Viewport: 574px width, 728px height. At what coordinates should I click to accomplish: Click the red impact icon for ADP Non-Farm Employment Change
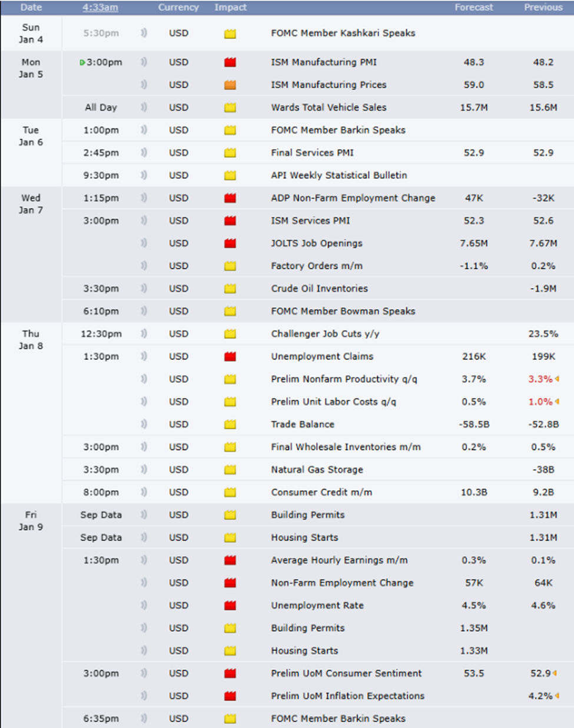230,198
